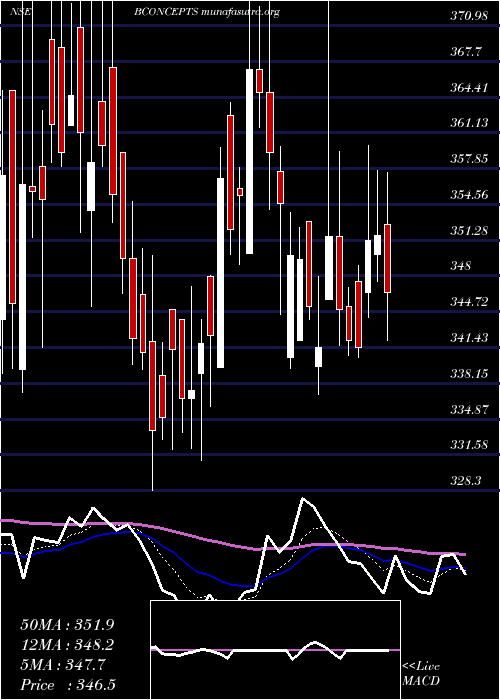Click the NSE exchange label
Viewport: 500px width, 700px height.
21,12
